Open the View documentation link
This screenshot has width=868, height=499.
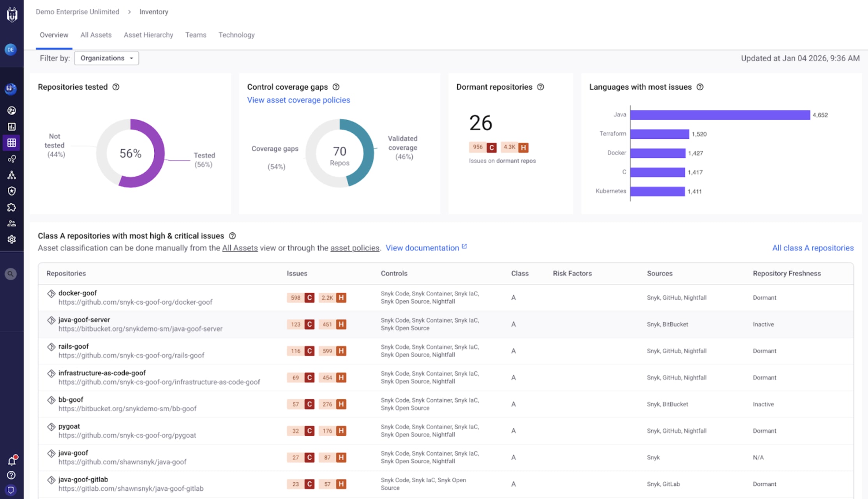pyautogui.click(x=426, y=248)
